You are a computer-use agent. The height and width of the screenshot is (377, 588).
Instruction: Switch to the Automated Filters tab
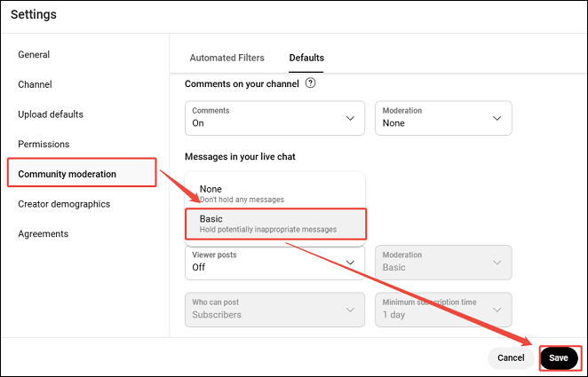[x=226, y=58]
